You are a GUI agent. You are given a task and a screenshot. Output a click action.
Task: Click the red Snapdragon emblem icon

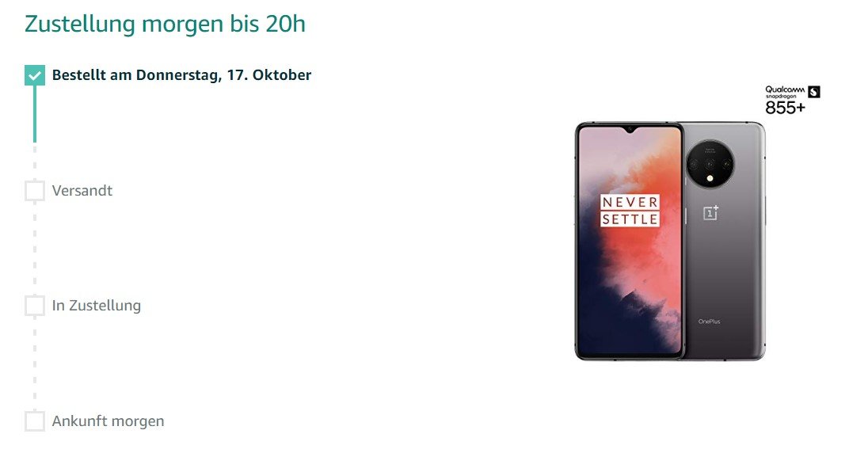point(814,91)
